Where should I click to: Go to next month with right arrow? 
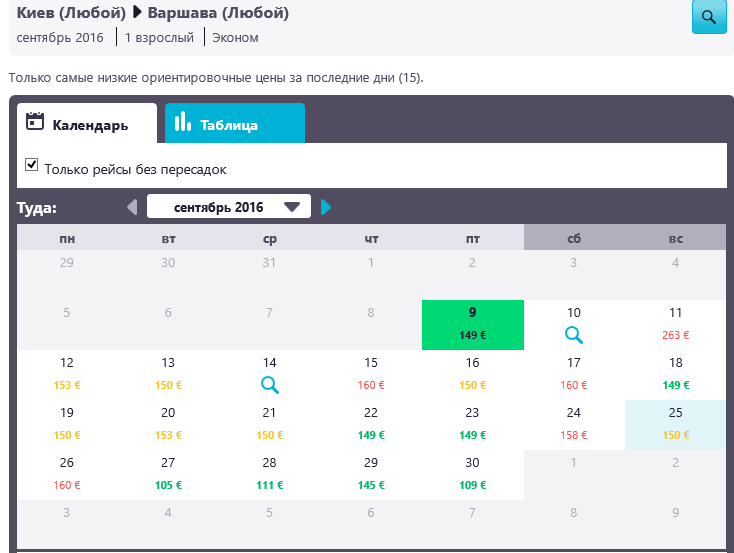click(x=326, y=207)
